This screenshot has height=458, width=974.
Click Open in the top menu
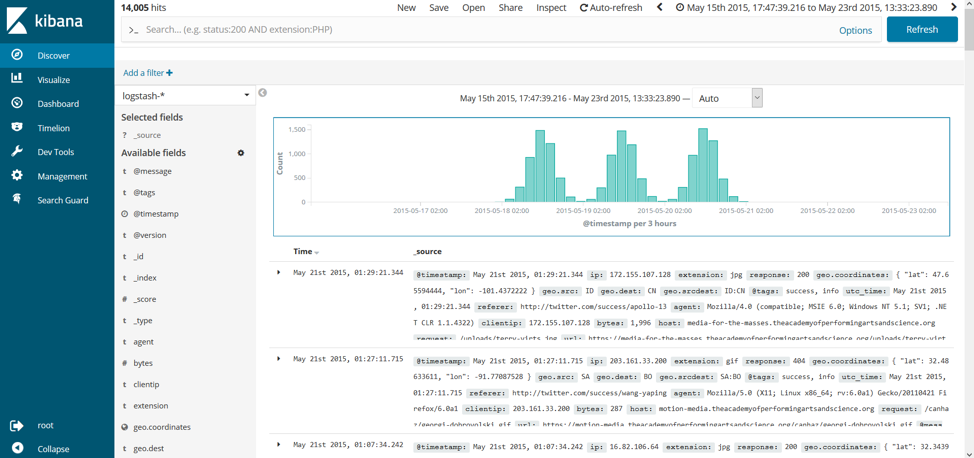pos(473,7)
